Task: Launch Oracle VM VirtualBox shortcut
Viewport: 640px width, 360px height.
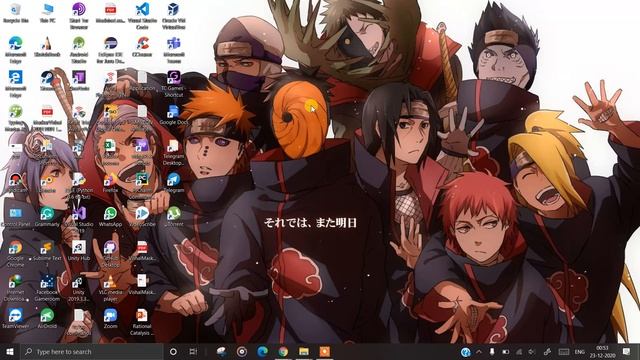Action: click(x=174, y=16)
